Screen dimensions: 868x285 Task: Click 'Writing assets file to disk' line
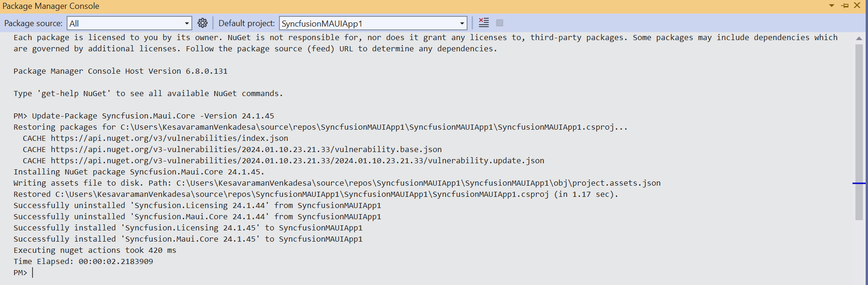(x=337, y=183)
